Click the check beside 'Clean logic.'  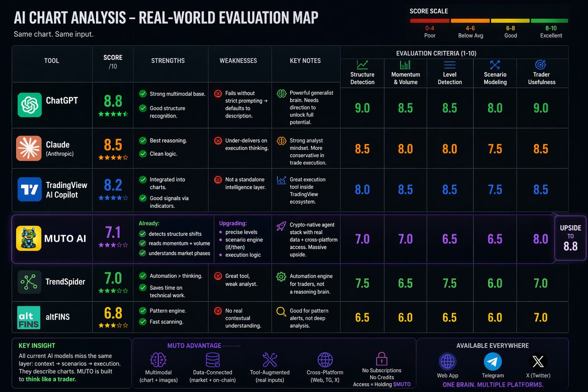point(143,154)
